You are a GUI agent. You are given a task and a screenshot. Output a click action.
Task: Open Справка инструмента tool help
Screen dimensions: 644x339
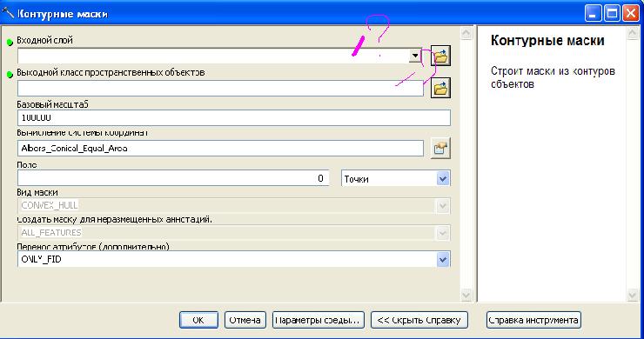[533, 320]
